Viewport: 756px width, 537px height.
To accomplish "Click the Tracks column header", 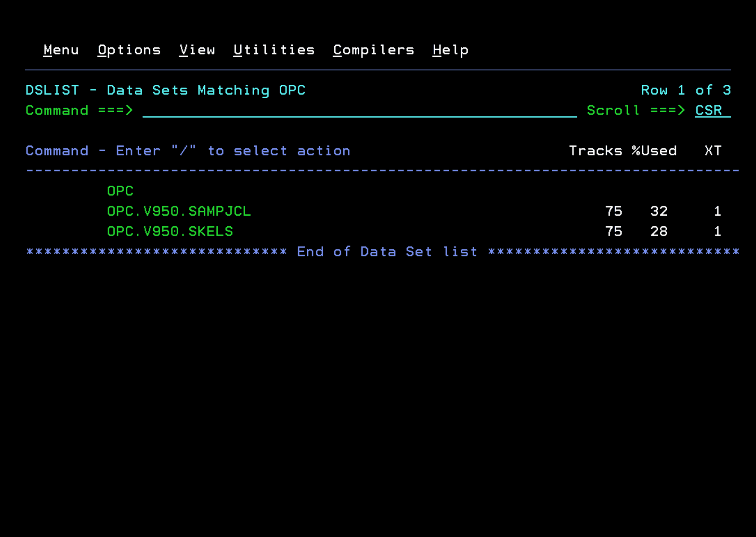I will tap(595, 151).
